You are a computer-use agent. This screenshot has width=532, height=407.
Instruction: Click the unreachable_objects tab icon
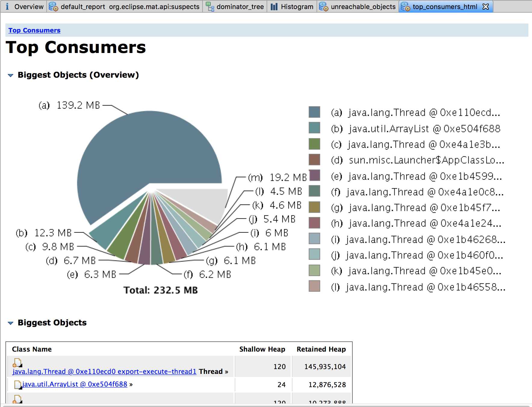click(323, 7)
